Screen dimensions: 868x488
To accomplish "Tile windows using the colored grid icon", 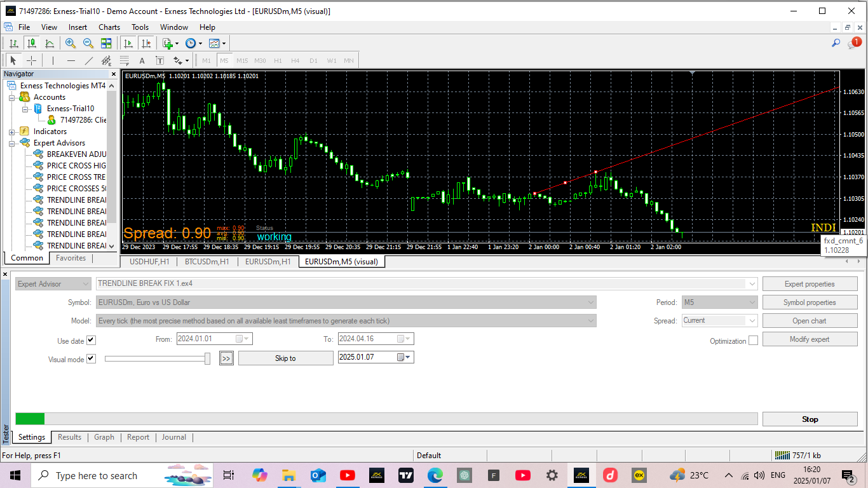I will point(106,43).
